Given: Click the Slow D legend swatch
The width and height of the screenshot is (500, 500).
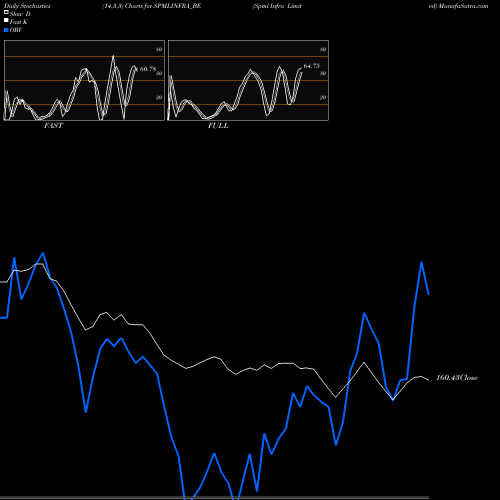Looking at the screenshot, I should click(x=6, y=12).
